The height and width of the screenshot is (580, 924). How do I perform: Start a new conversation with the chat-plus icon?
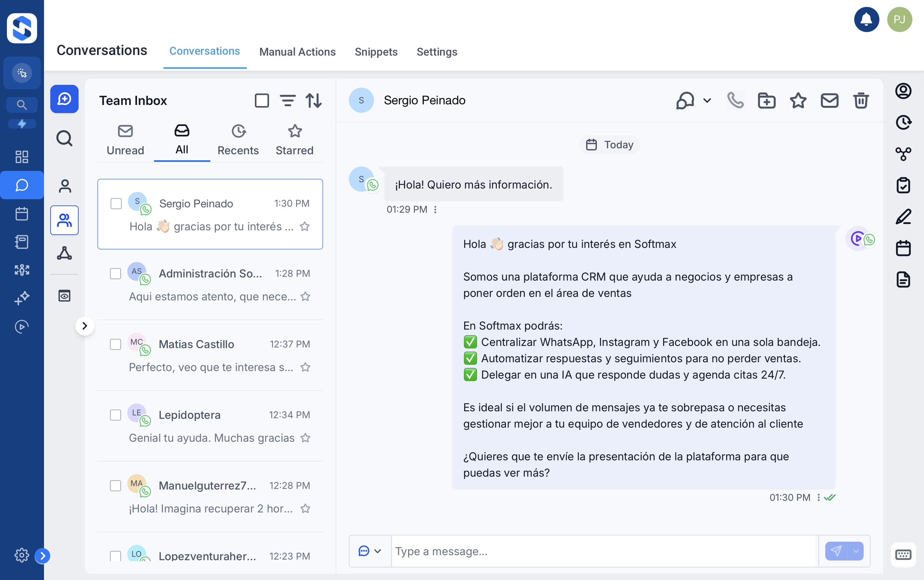64,99
